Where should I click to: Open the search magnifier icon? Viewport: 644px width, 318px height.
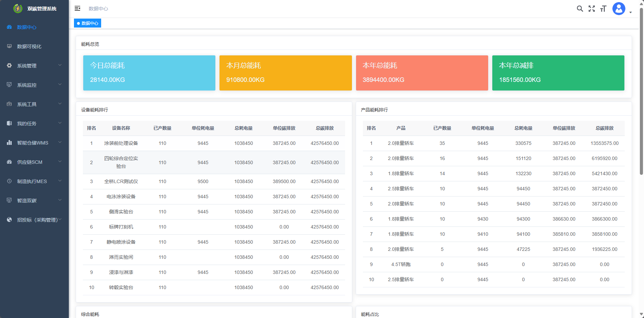click(x=580, y=9)
